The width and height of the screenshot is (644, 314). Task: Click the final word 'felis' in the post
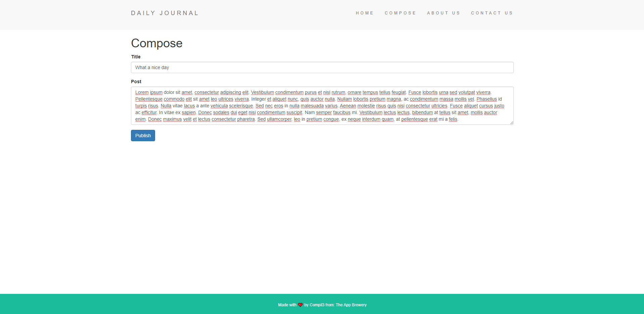pyautogui.click(x=453, y=119)
